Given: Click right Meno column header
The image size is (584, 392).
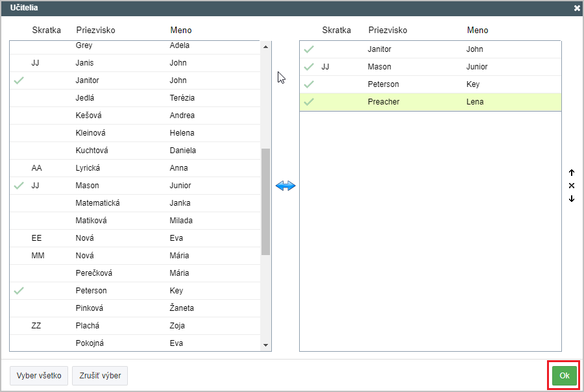Looking at the screenshot, I should [478, 31].
